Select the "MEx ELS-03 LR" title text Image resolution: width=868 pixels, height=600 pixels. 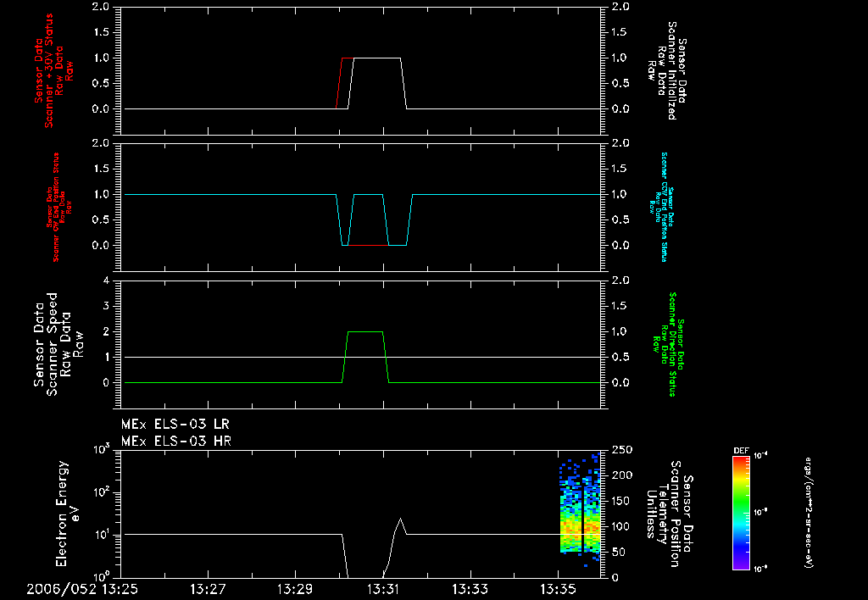coord(175,425)
